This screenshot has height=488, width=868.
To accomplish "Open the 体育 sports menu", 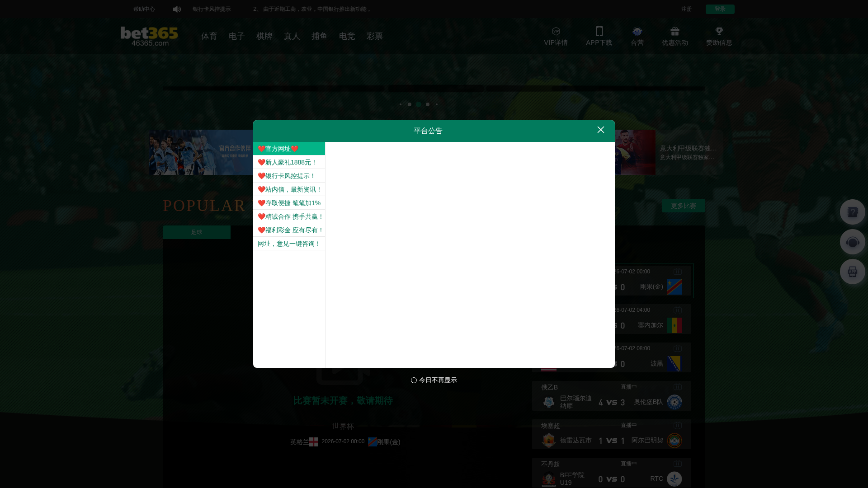I will 209,36.
